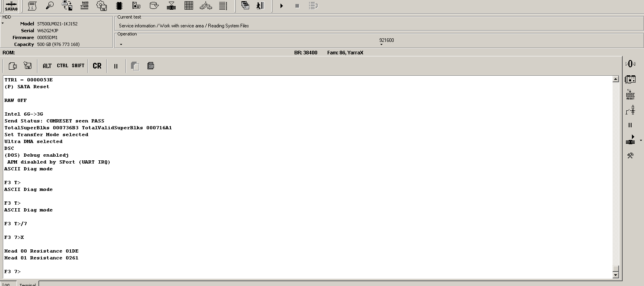Expand the dropdown arrow beside the spin-up icon

pos(641,140)
